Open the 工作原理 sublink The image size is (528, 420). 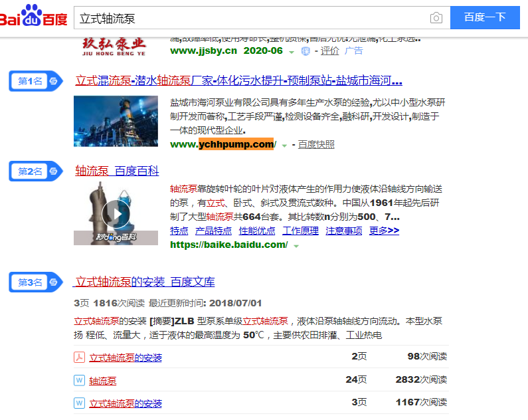coord(300,231)
